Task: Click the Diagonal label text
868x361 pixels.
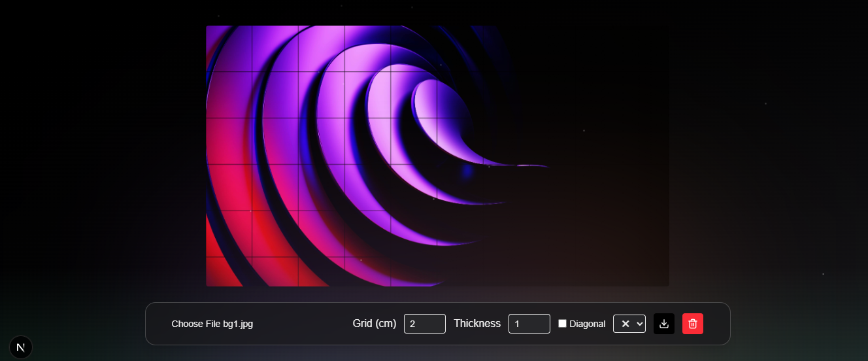Action: pos(587,324)
